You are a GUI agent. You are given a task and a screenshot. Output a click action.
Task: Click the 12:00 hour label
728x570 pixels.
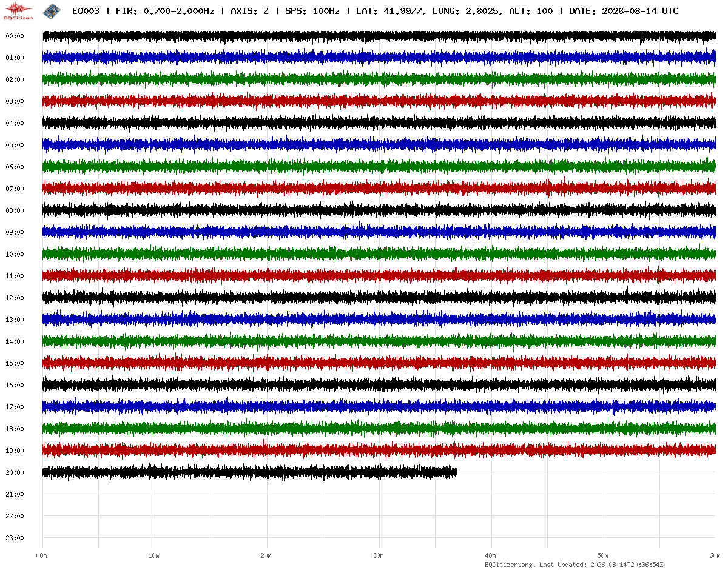pyautogui.click(x=15, y=298)
